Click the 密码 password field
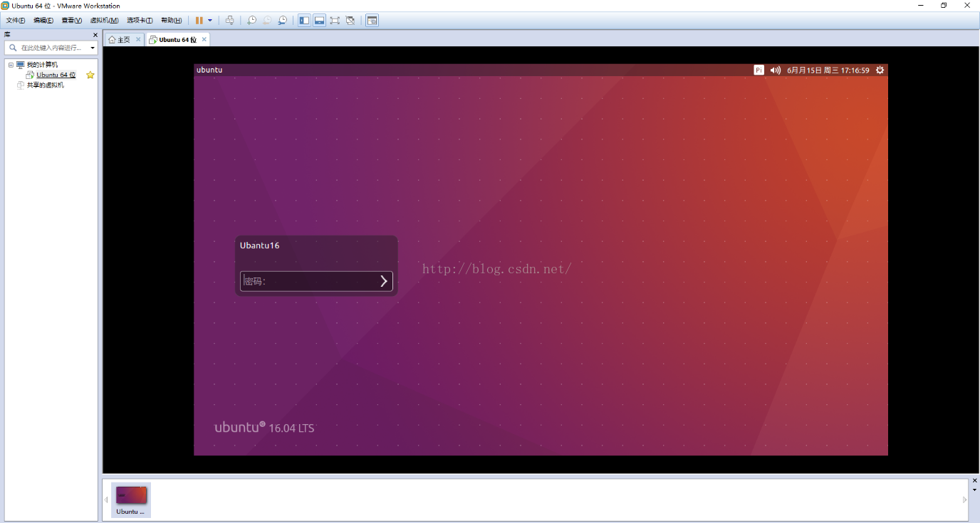Image resolution: width=980 pixels, height=523 pixels. click(x=316, y=281)
